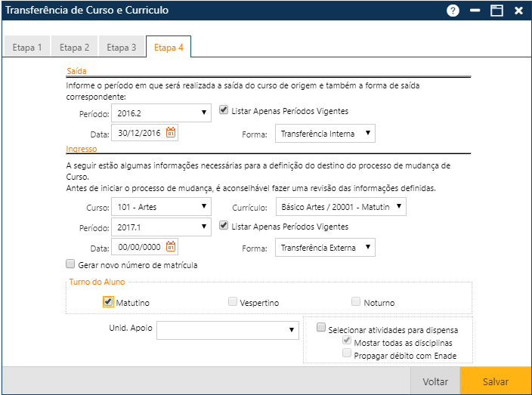Toggle Mostar todas as disciplinas checkbox

pos(346,340)
